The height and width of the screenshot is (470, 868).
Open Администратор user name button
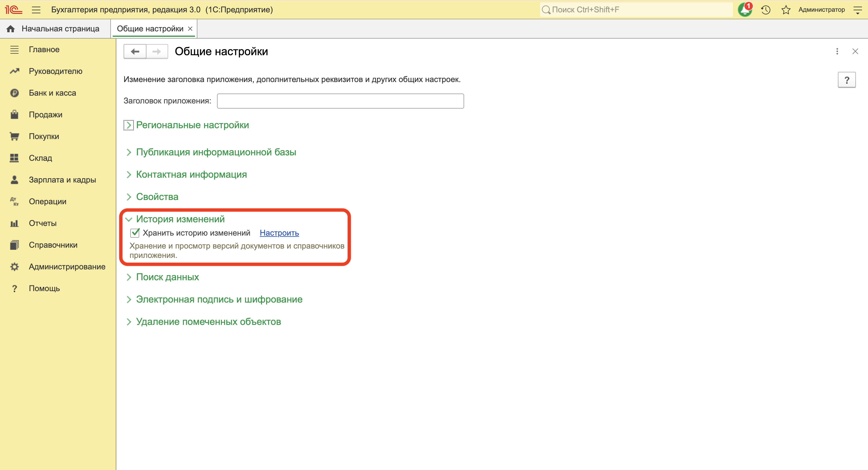pyautogui.click(x=821, y=10)
